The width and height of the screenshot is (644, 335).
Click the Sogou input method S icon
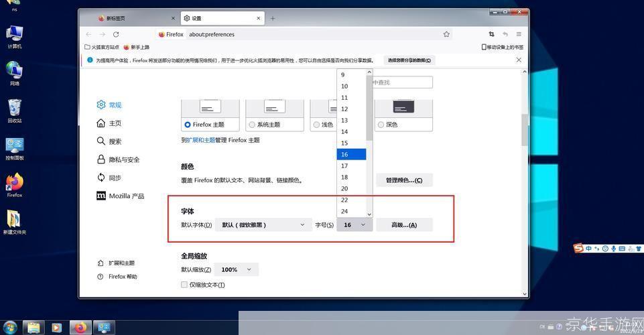coord(578,248)
